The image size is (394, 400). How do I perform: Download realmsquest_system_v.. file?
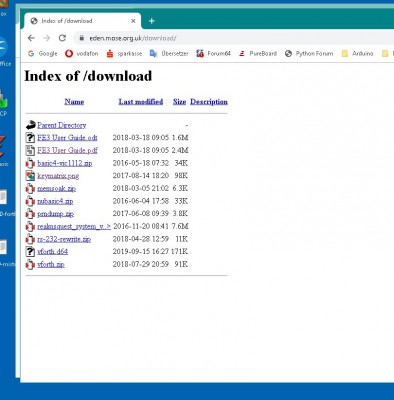click(74, 226)
